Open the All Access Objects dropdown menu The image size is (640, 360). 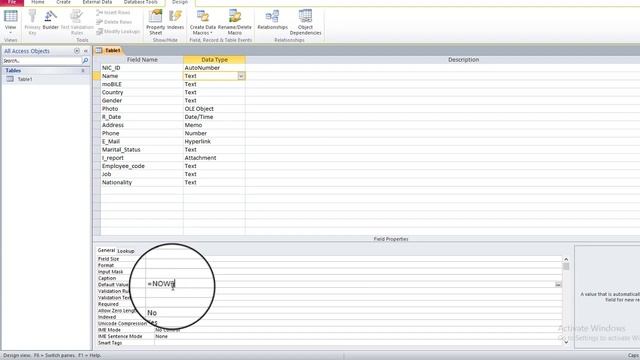tap(77, 51)
